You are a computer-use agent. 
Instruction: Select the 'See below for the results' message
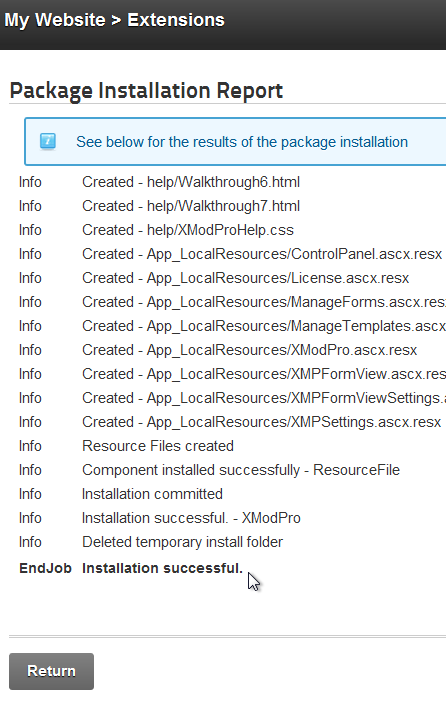pos(242,142)
